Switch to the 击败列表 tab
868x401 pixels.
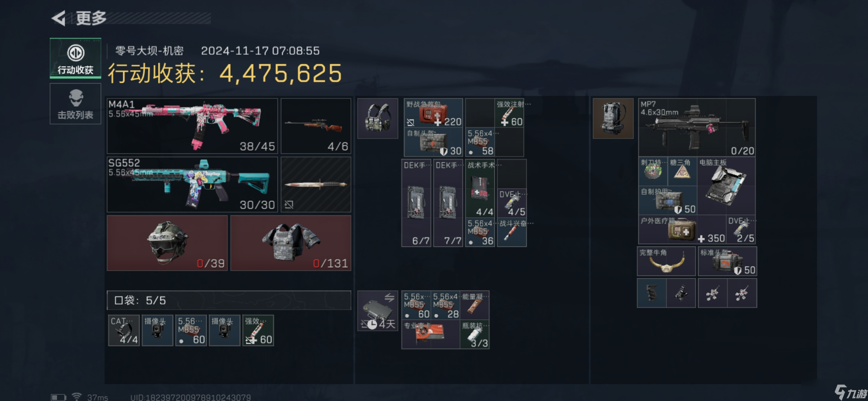click(x=75, y=104)
